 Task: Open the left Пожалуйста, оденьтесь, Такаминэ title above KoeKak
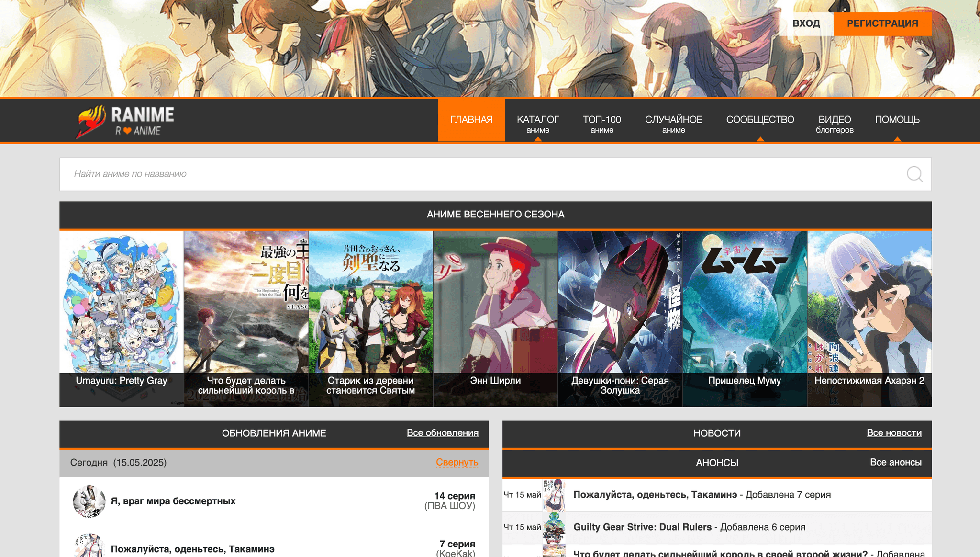tap(193, 549)
